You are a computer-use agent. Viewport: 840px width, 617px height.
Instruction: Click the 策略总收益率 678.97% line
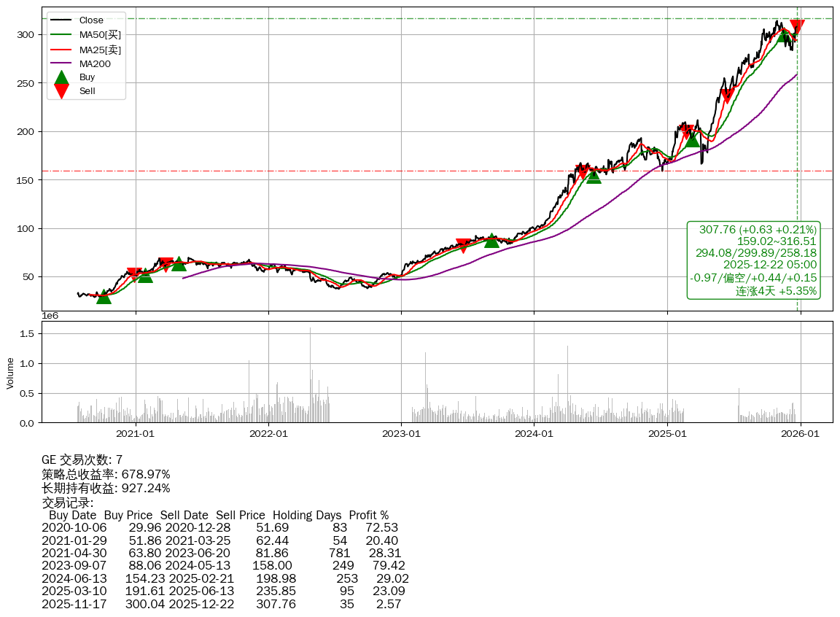tap(106, 474)
